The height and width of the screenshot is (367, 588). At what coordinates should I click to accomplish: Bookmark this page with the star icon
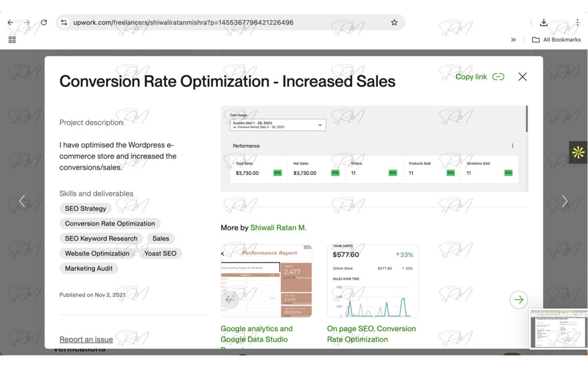394,22
